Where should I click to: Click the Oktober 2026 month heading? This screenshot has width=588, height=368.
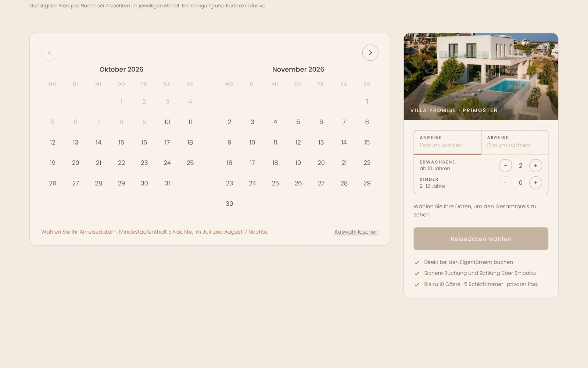[x=121, y=69]
